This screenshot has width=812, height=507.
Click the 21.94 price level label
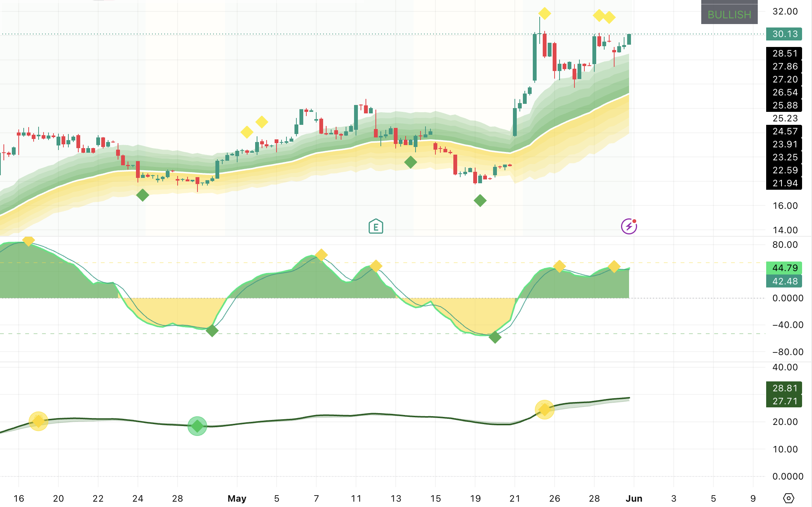(784, 183)
